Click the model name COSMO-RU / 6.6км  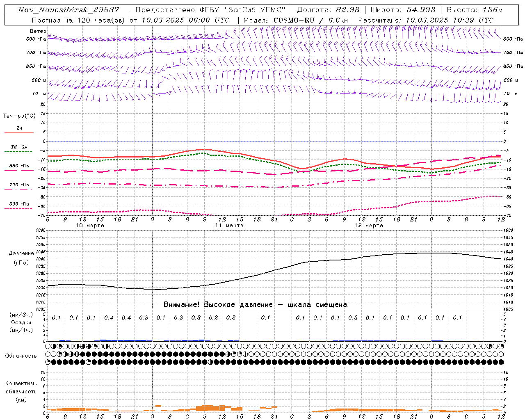(311, 20)
